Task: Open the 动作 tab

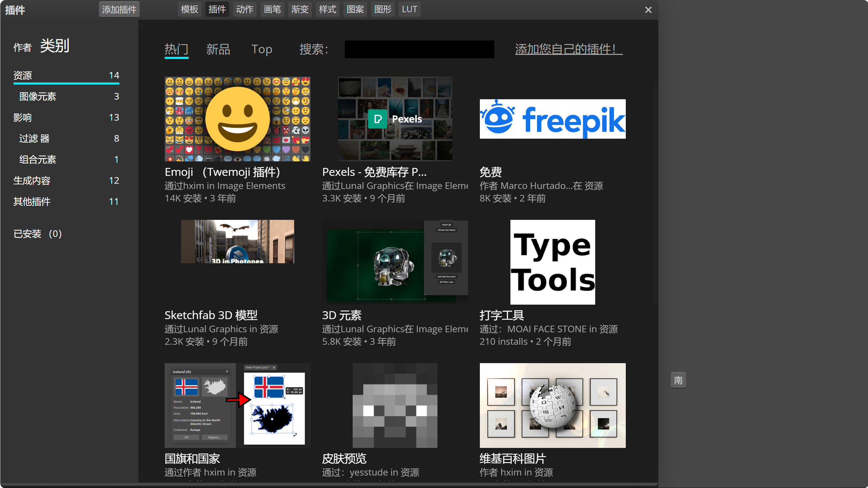Action: 245,9
